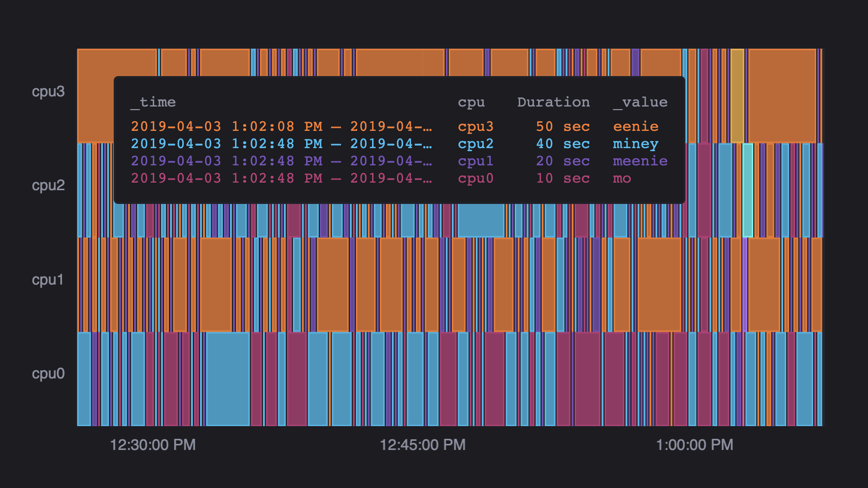
Task: Click the 1:00:00 PM time axis tick
Action: pyautogui.click(x=694, y=445)
